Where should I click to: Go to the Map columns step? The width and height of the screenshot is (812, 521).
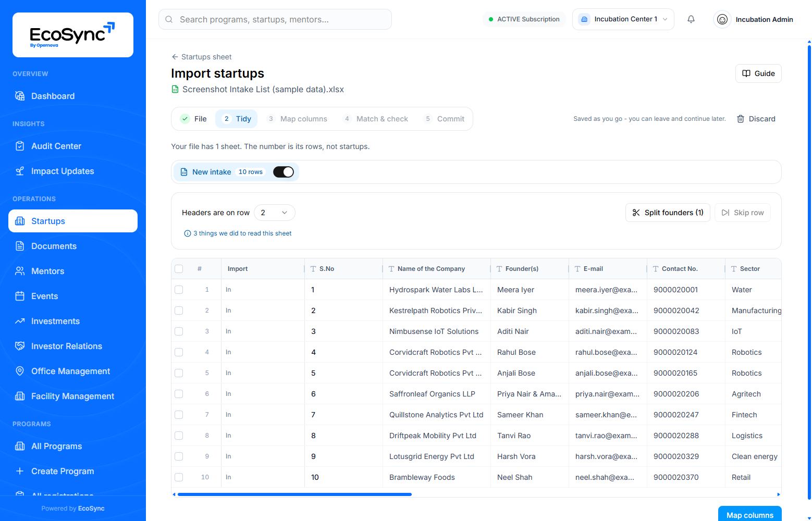click(297, 119)
